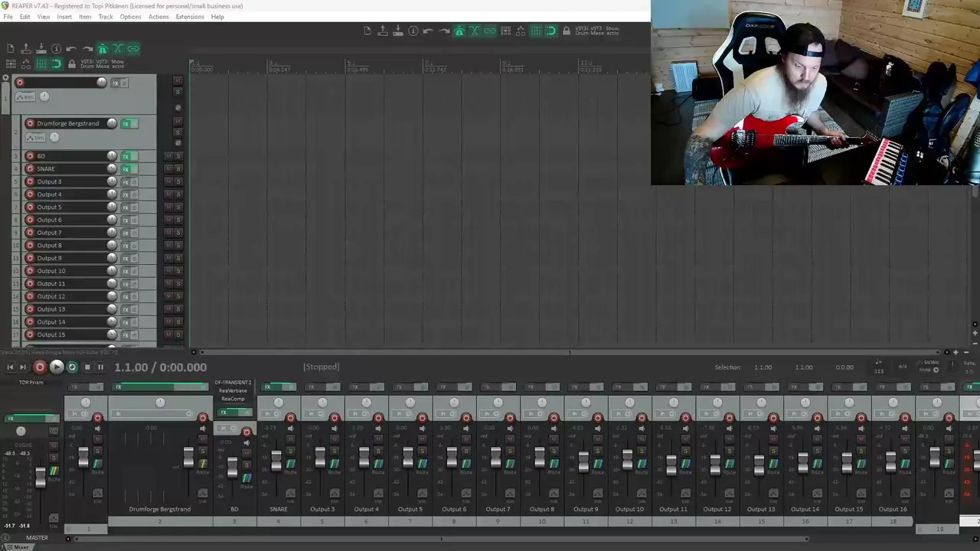Toggle the locking padlock icon in left toolbar
Image resolution: width=980 pixels, height=551 pixels.
[x=72, y=64]
